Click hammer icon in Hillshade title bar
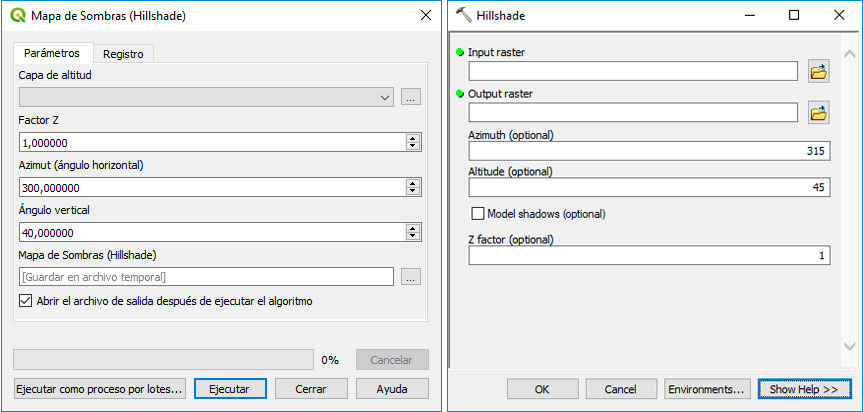Image resolution: width=864 pixels, height=412 pixels. pyautogui.click(x=464, y=15)
